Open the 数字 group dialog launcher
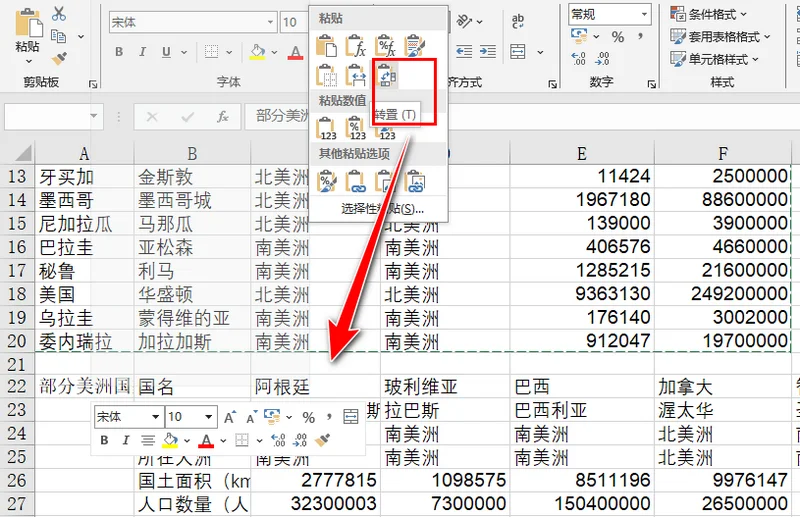800x517 pixels. click(652, 84)
